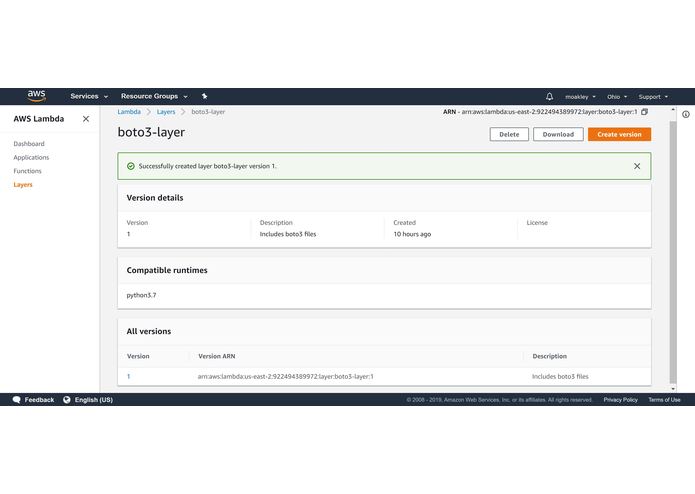Go to Dashboard in the sidebar
This screenshot has height=494, width=695.
[29, 144]
